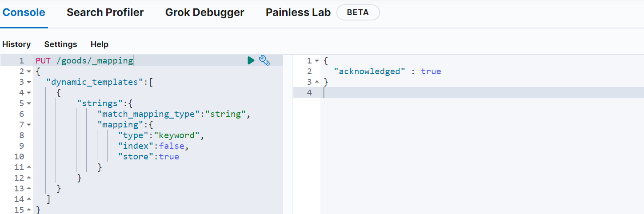Open the request History panel
Viewport: 644px width, 214px height.
pyautogui.click(x=16, y=44)
